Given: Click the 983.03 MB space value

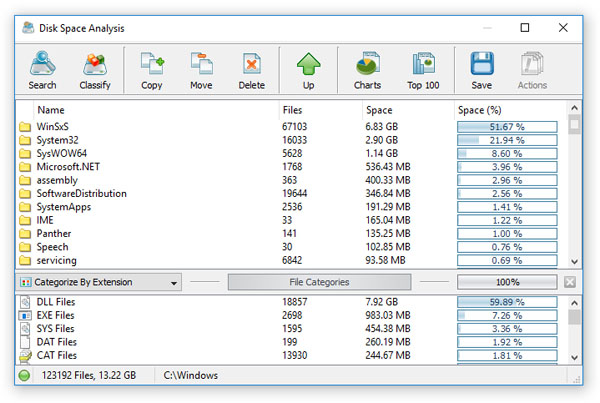Looking at the screenshot, I should point(388,315).
